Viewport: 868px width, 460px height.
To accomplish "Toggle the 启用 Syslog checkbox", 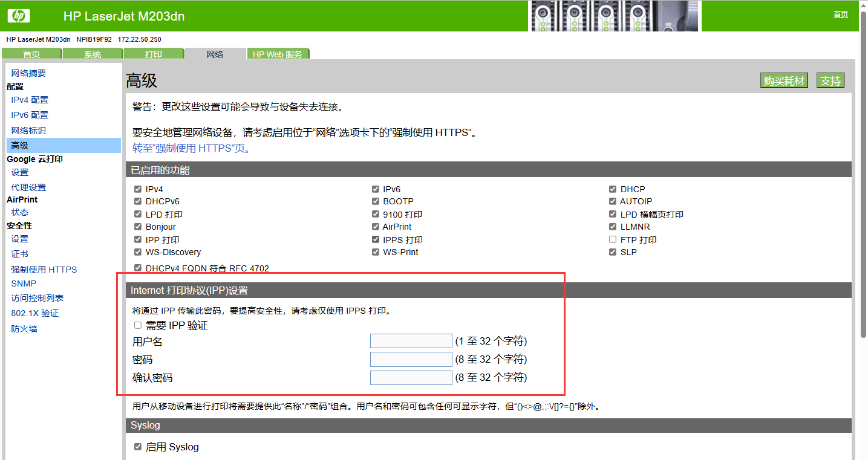I will tap(138, 447).
